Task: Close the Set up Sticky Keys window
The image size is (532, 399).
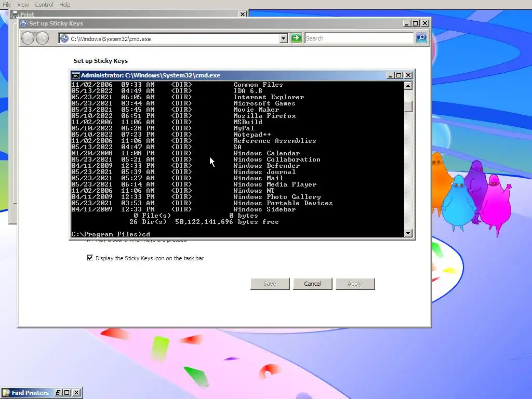Action: (x=425, y=23)
